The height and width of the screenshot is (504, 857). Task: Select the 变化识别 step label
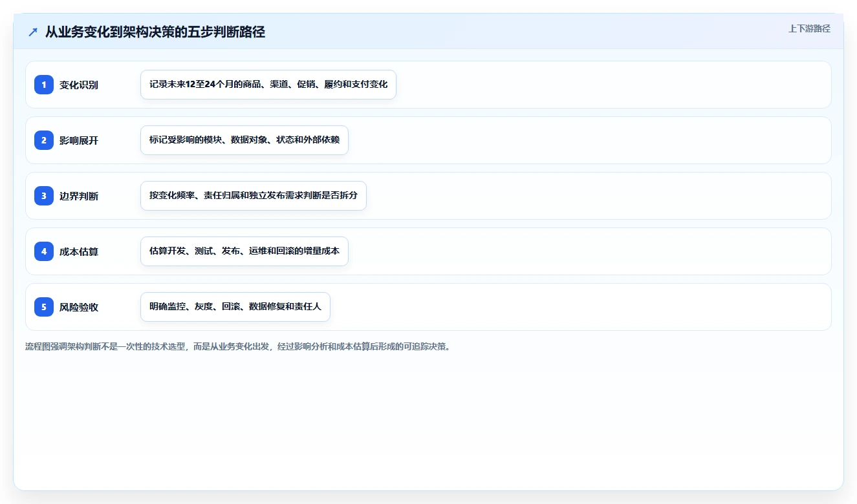(79, 85)
